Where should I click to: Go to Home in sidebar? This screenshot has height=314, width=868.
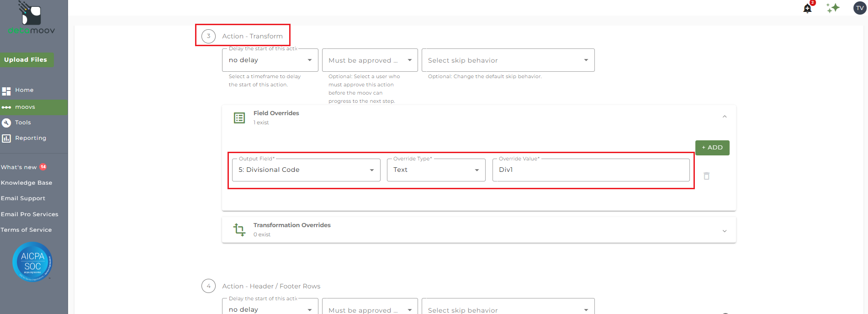[x=24, y=90]
